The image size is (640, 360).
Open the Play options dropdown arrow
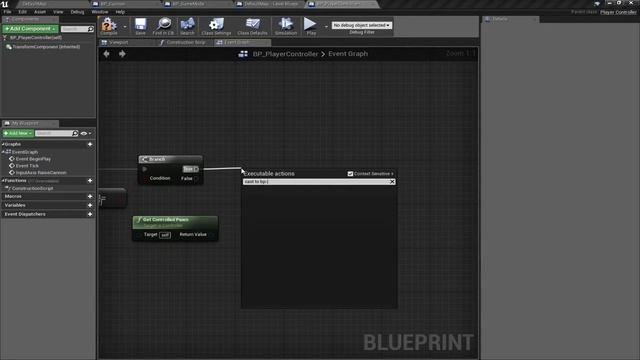point(326,27)
